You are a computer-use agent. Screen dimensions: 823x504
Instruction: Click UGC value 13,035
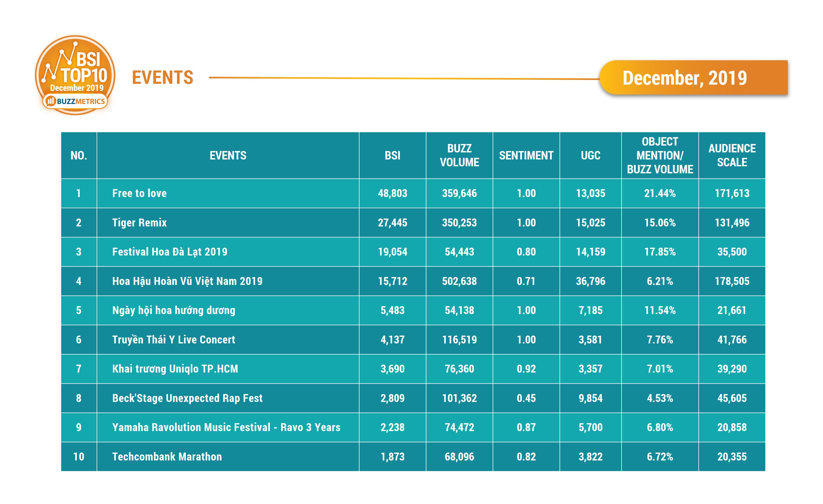tap(591, 193)
